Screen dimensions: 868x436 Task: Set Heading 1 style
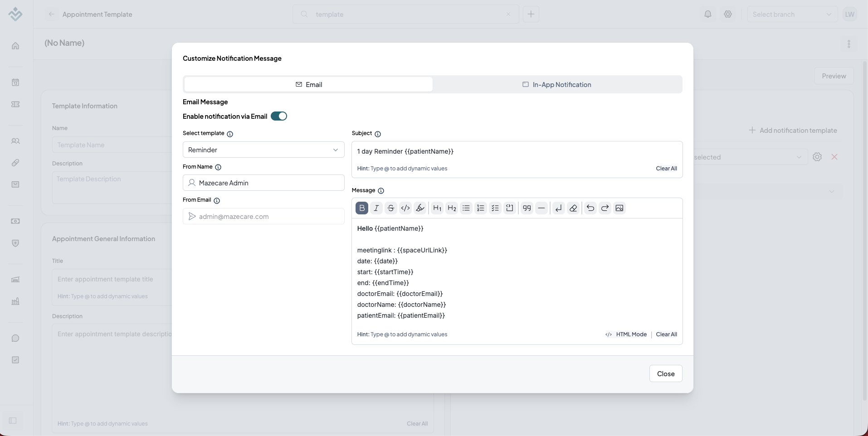pyautogui.click(x=437, y=208)
